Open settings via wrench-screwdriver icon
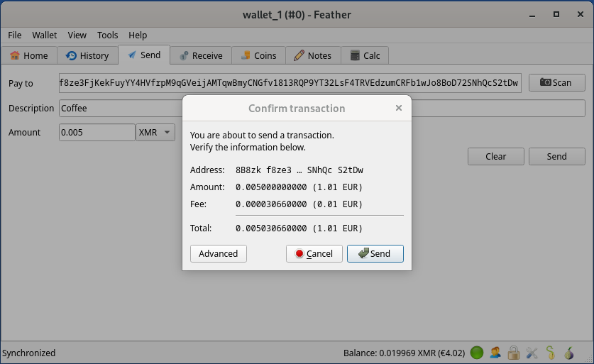Image resolution: width=594 pixels, height=364 pixels. (532, 353)
